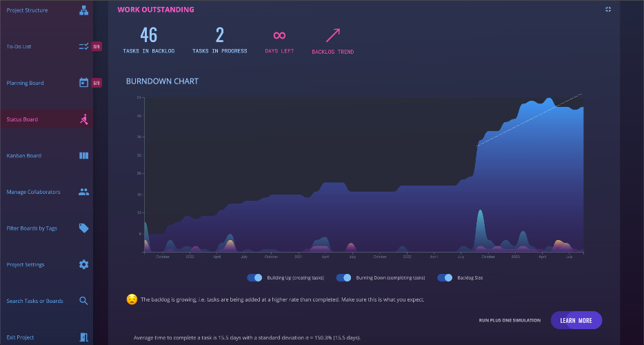Toggle Building Up (creating tasks) series
Screen dimensions: 644x345
254,277
